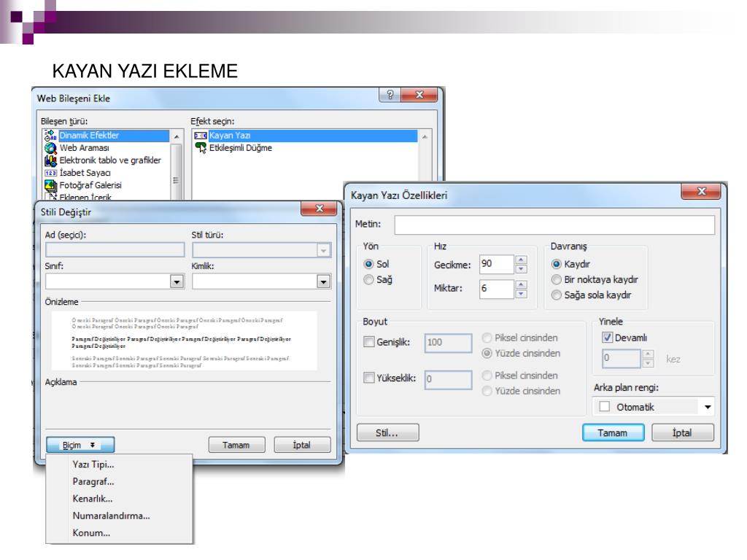Increase Gecikme value with up arrow
The image size is (747, 560).
click(x=521, y=260)
